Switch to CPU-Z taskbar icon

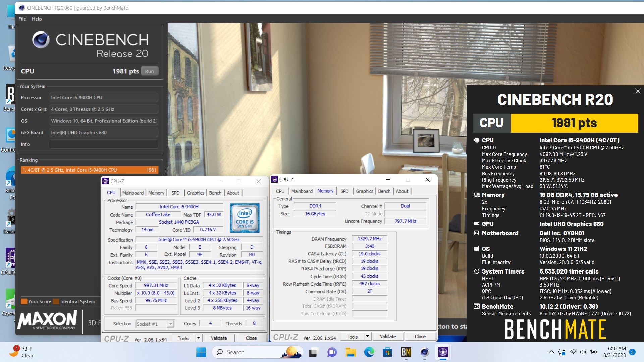[443, 352]
